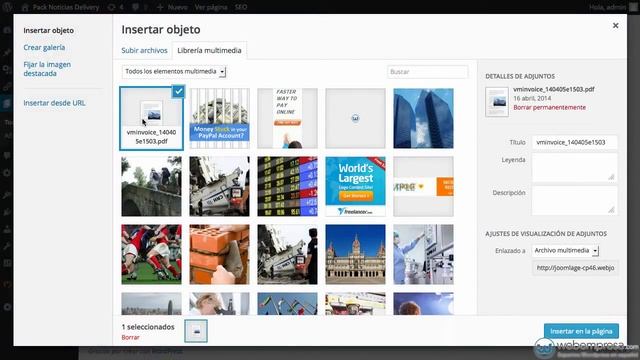Viewport: 640px width, 360px height.
Task: Select the palace building with blue sky
Action: coord(356,254)
